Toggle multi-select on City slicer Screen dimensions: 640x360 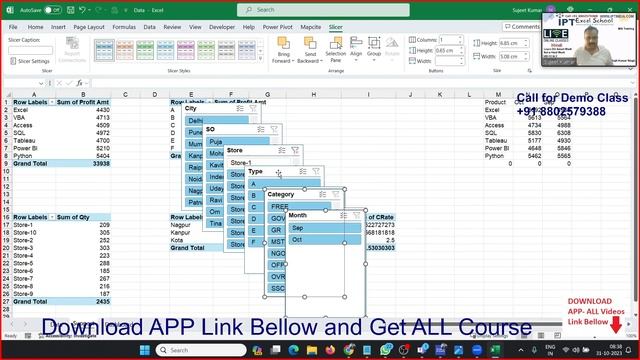click(240, 108)
